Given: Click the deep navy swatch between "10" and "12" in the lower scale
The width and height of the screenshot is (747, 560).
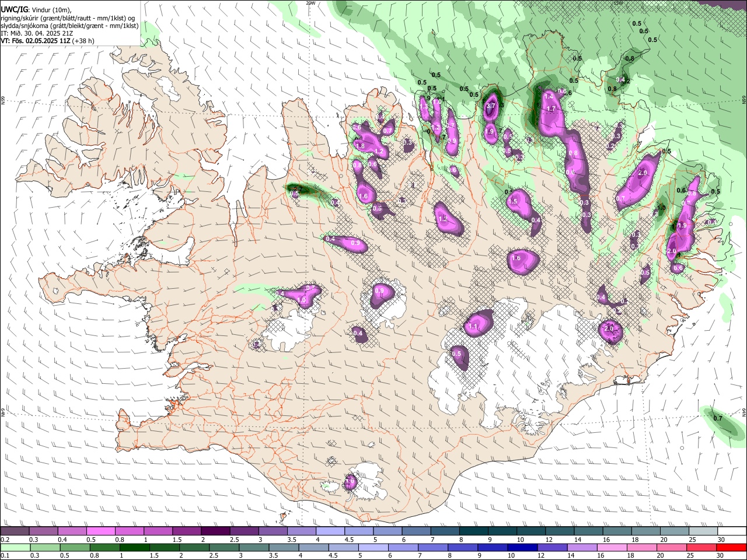Looking at the screenshot, I should point(522,547).
